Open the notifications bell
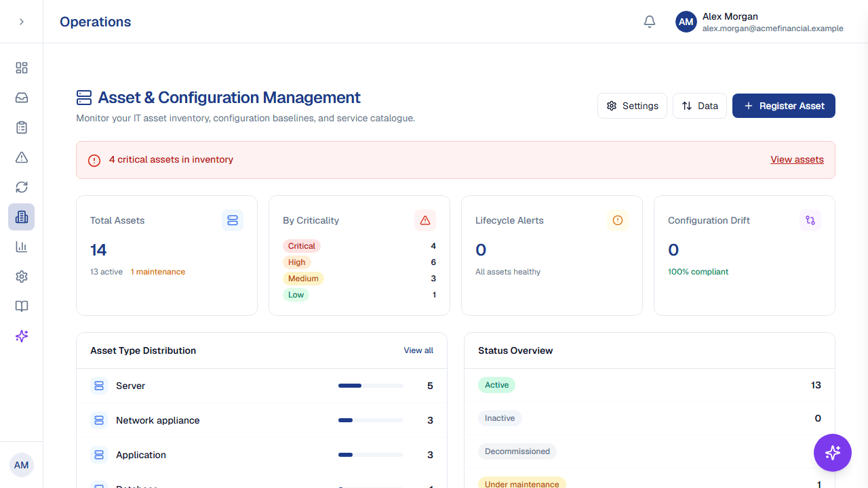The width and height of the screenshot is (868, 488). [650, 22]
